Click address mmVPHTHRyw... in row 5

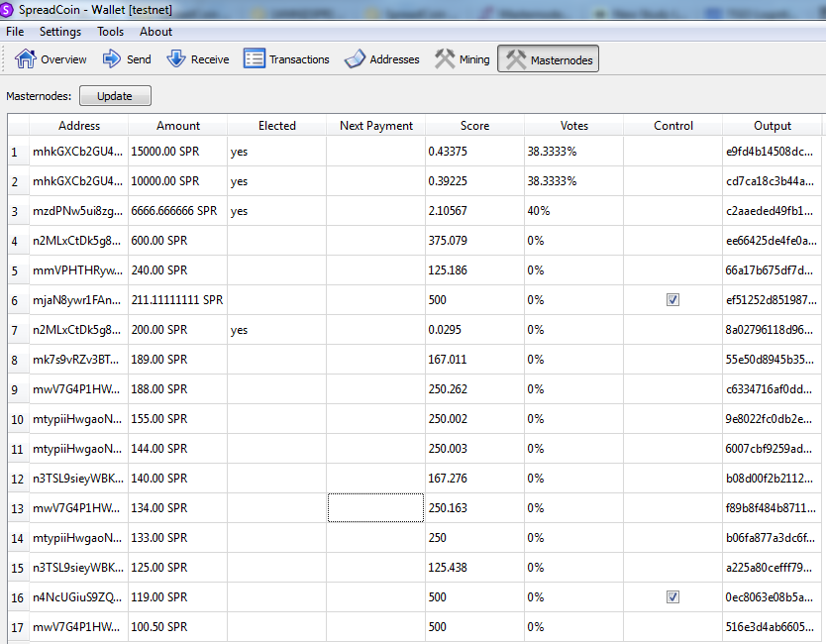pos(79,270)
